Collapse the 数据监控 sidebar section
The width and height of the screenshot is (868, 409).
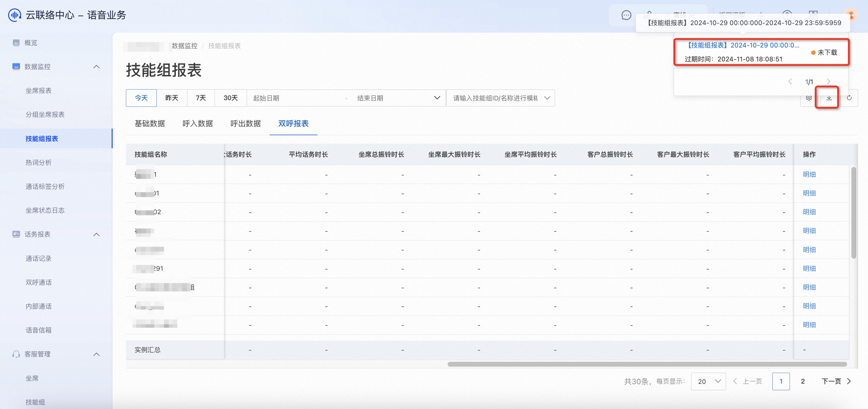click(x=96, y=67)
